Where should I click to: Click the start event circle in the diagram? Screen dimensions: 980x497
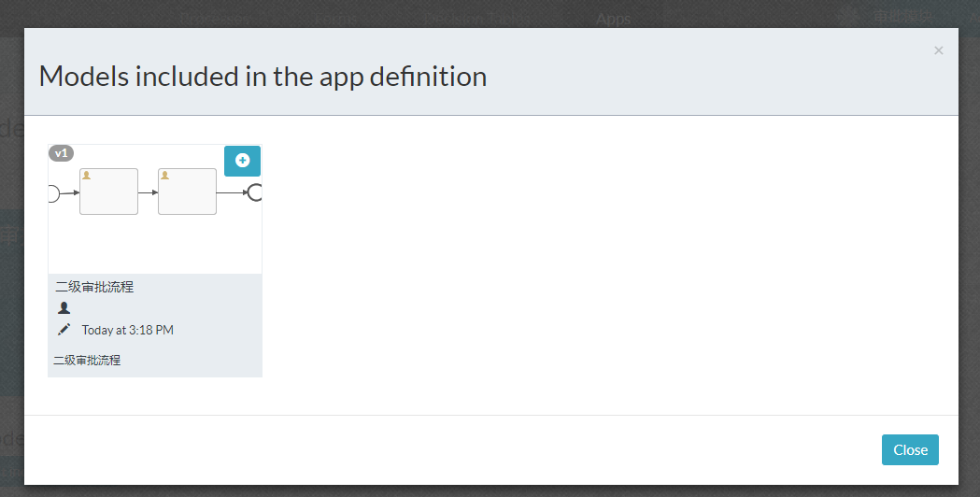tap(52, 193)
